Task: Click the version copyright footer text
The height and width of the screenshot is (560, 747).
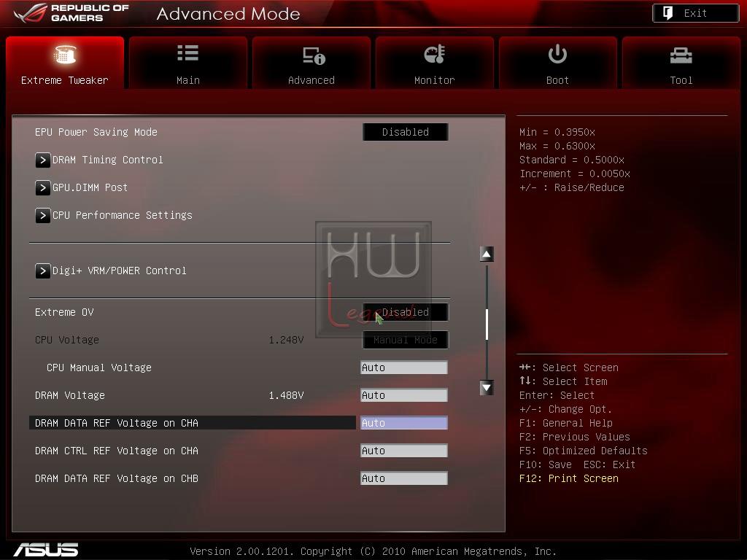Action: tap(373, 551)
